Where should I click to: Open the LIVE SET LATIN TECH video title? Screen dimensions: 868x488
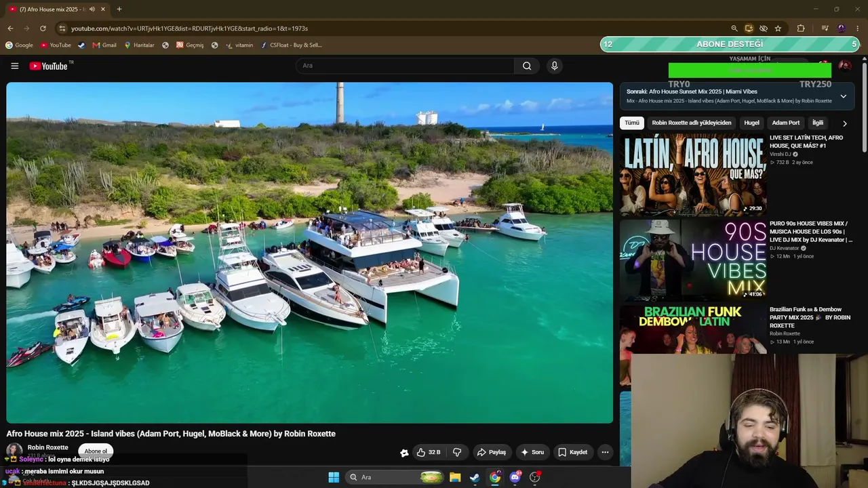point(806,142)
